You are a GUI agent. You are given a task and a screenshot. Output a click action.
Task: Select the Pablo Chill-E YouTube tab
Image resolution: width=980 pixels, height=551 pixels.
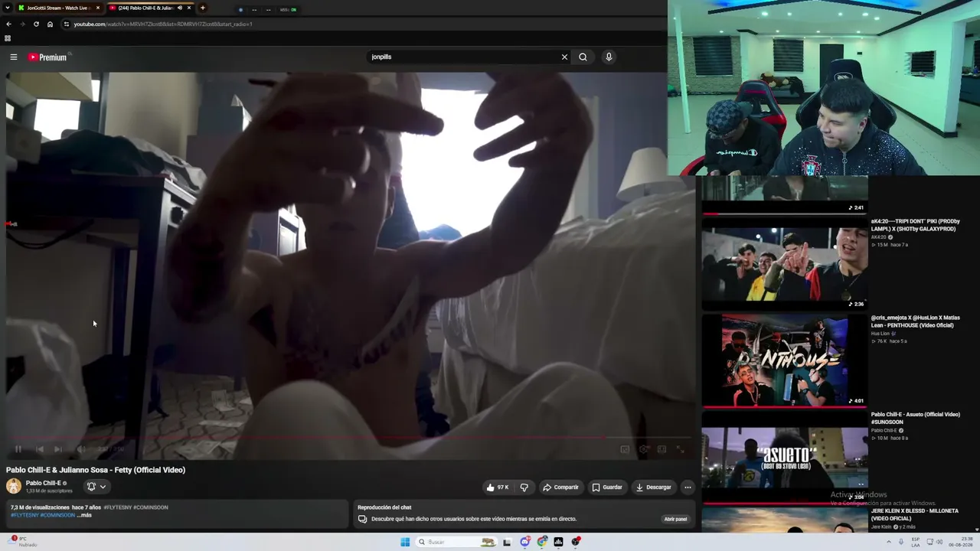150,8
